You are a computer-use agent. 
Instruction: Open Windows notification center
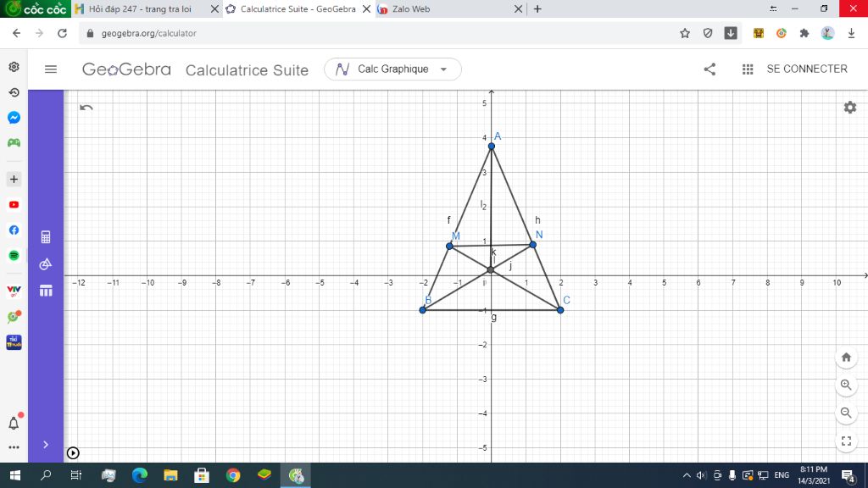pos(848,475)
